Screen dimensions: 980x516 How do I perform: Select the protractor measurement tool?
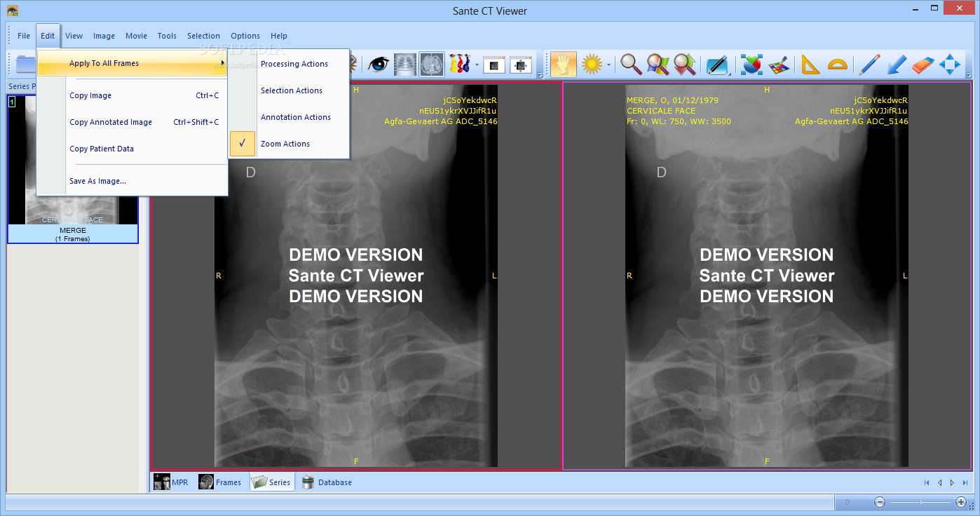837,64
